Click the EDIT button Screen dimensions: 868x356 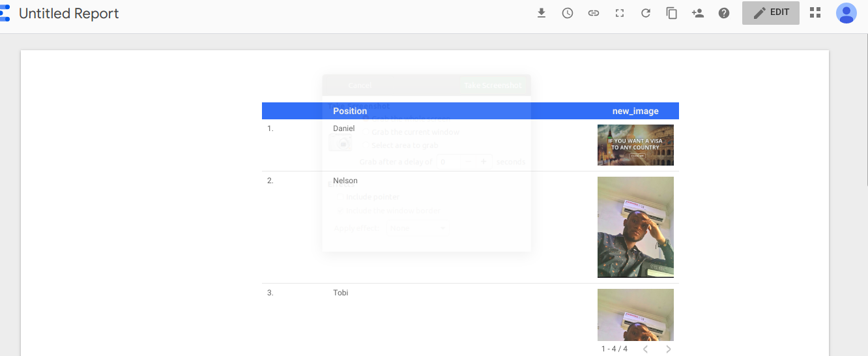point(771,13)
